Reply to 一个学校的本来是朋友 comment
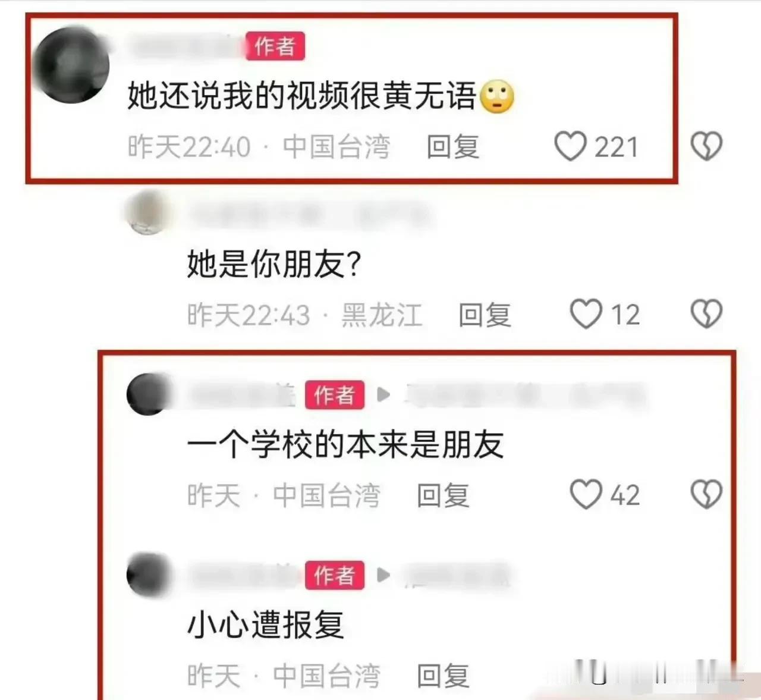This screenshot has width=761, height=700. point(443,495)
